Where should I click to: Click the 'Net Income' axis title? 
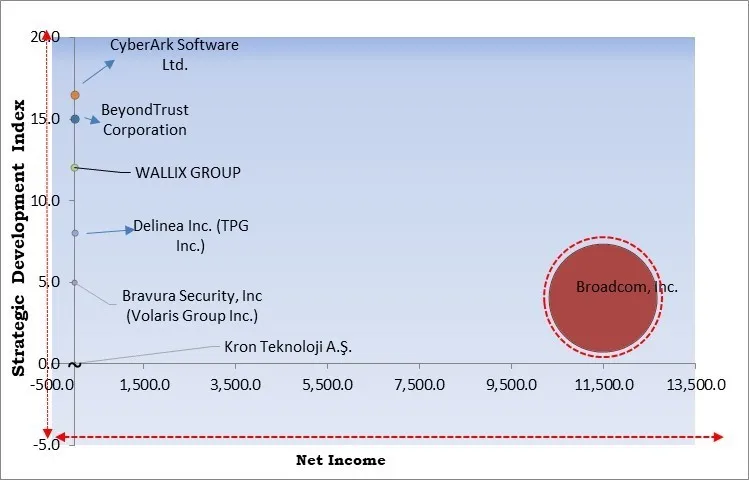(341, 460)
